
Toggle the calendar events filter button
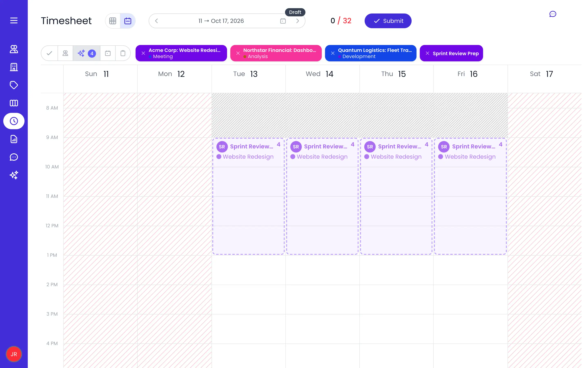[x=108, y=53]
